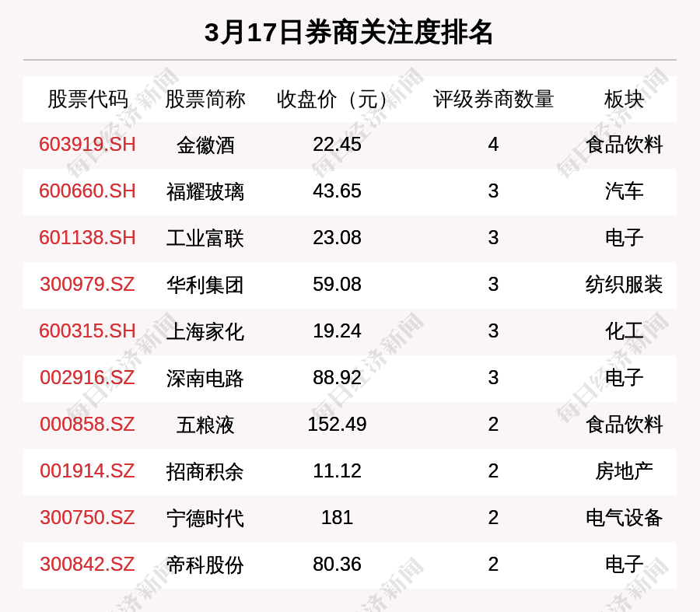The height and width of the screenshot is (612, 700).
Task: Select stock name 深南电路
Action: pos(205,379)
